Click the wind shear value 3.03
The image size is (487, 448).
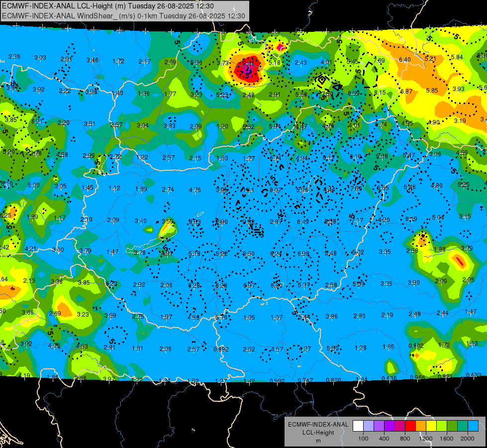pyautogui.click(x=40, y=58)
